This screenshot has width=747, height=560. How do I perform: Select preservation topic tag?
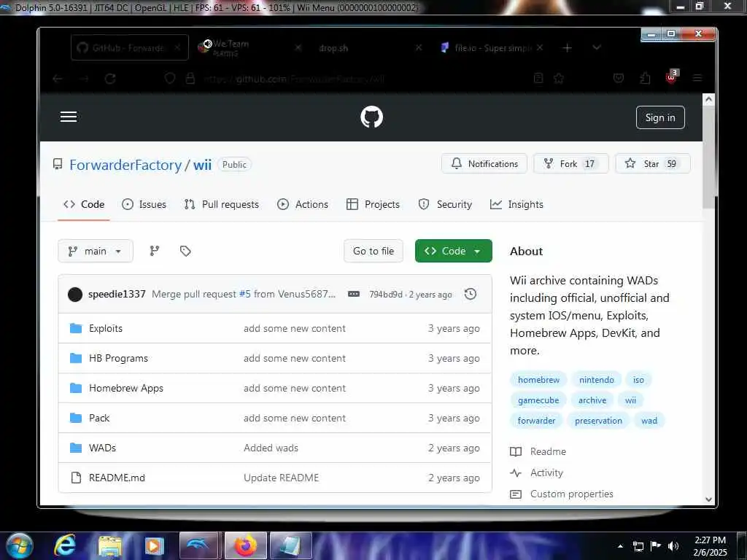pyautogui.click(x=598, y=421)
